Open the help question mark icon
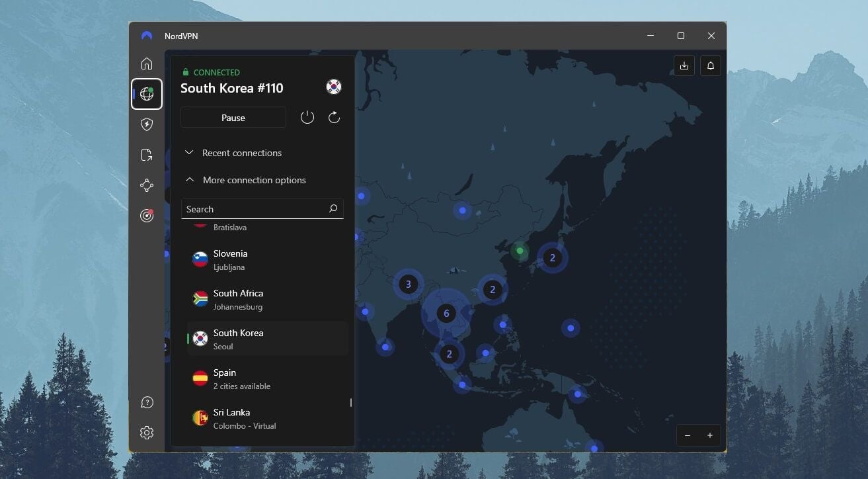868x479 pixels. 147,402
